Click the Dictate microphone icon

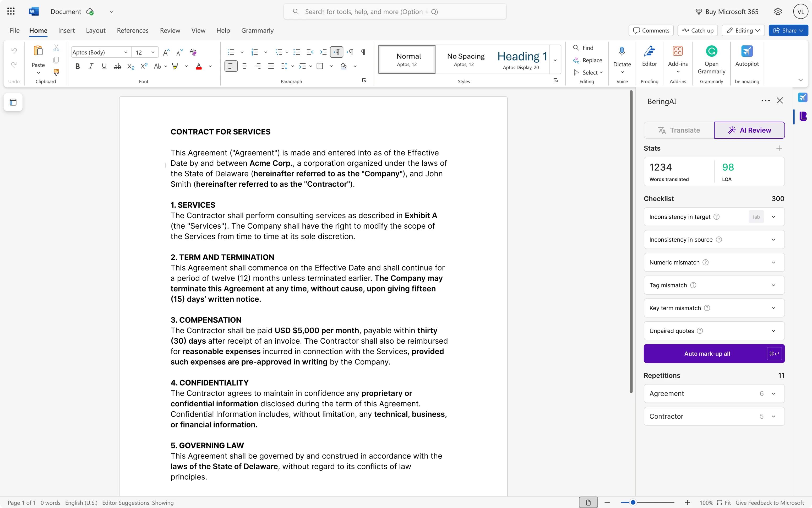pos(622,51)
